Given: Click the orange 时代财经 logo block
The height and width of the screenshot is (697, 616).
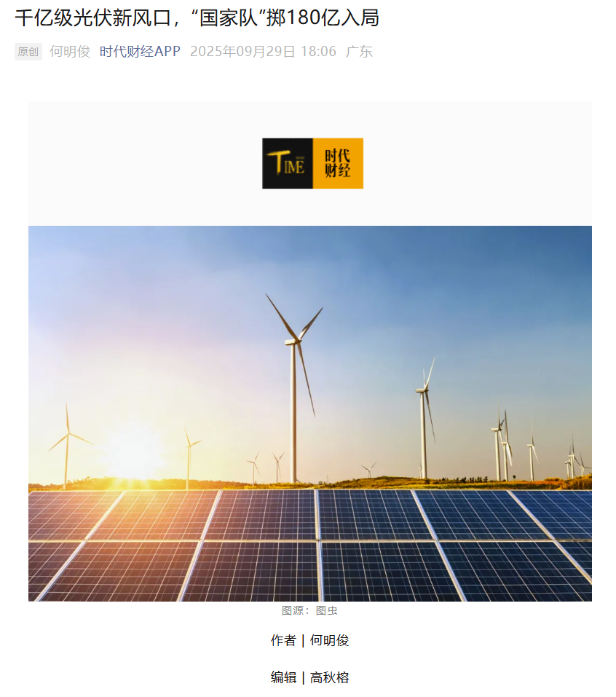Looking at the screenshot, I should pyautogui.click(x=338, y=164).
